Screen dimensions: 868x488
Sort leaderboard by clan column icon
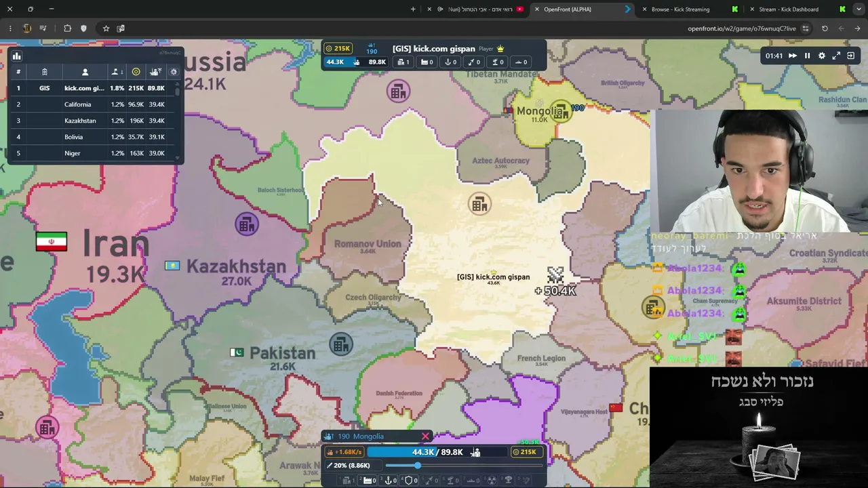pyautogui.click(x=44, y=72)
